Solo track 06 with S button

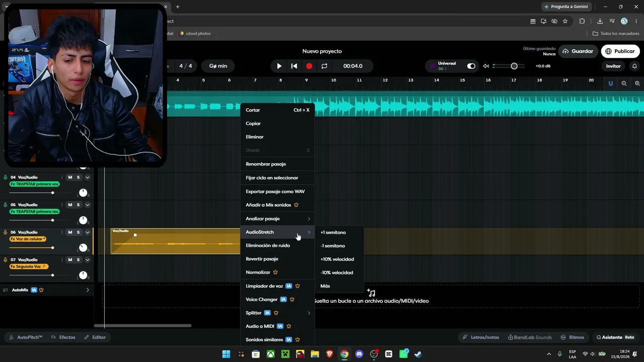[x=78, y=232]
